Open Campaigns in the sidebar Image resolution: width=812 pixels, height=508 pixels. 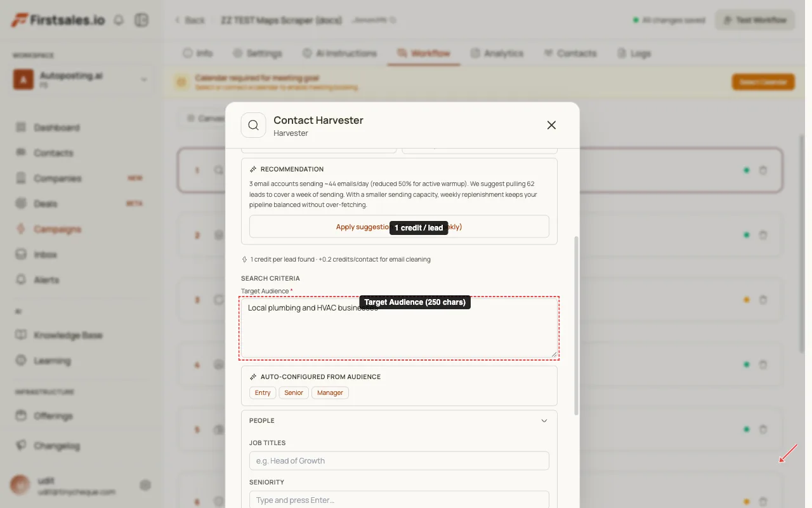click(x=57, y=229)
